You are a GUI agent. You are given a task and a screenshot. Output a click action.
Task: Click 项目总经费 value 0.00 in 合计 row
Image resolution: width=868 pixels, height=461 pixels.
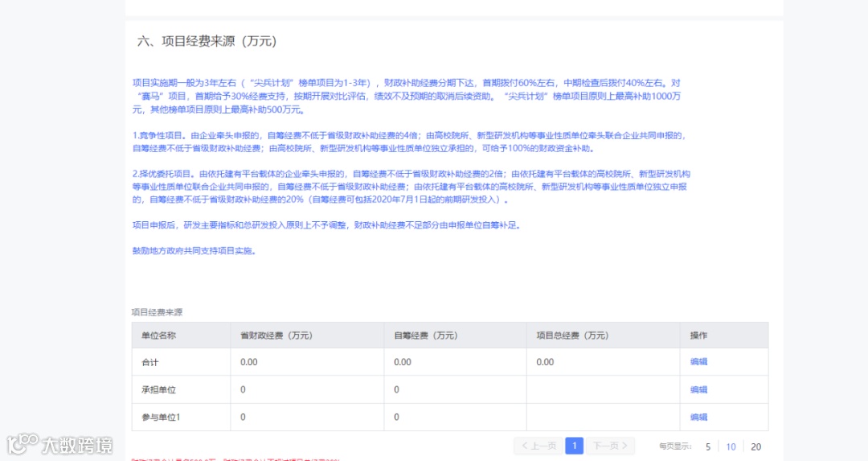[545, 362]
